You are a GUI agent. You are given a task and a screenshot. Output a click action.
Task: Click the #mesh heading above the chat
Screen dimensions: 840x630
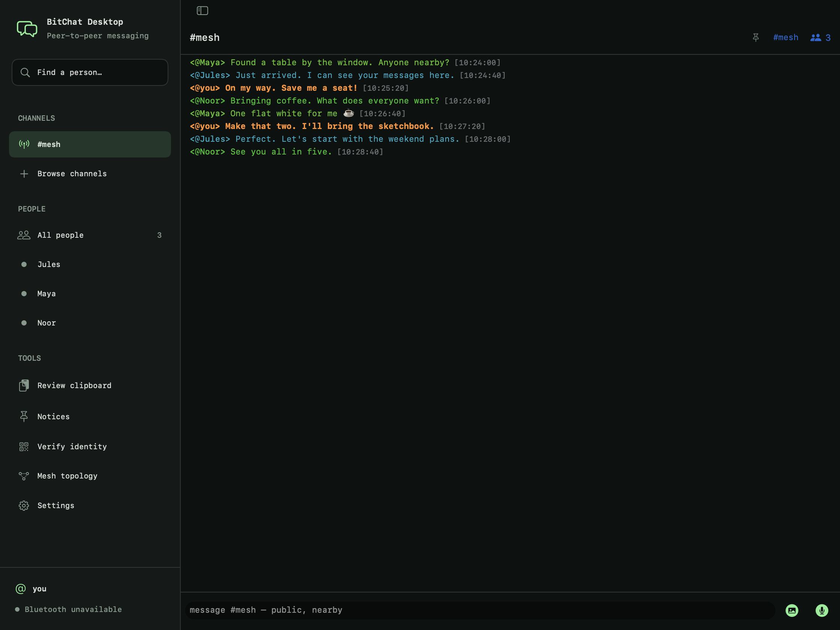[x=205, y=37]
